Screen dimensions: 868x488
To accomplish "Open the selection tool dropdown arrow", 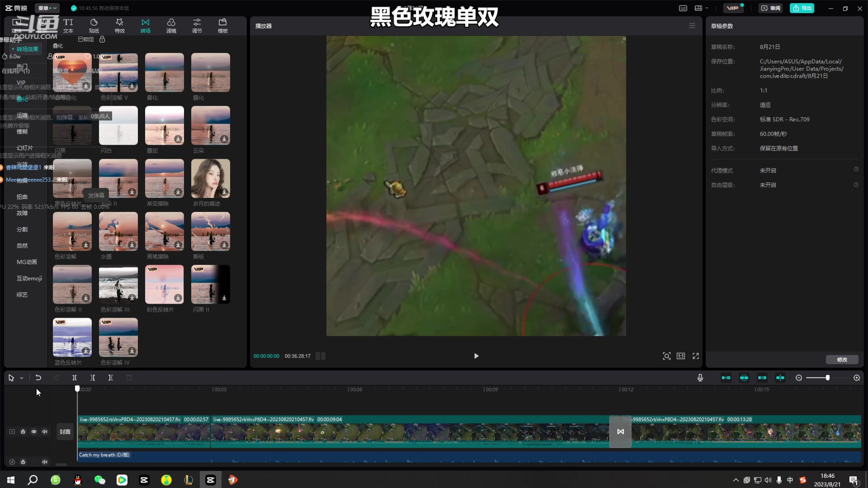I will (21, 378).
